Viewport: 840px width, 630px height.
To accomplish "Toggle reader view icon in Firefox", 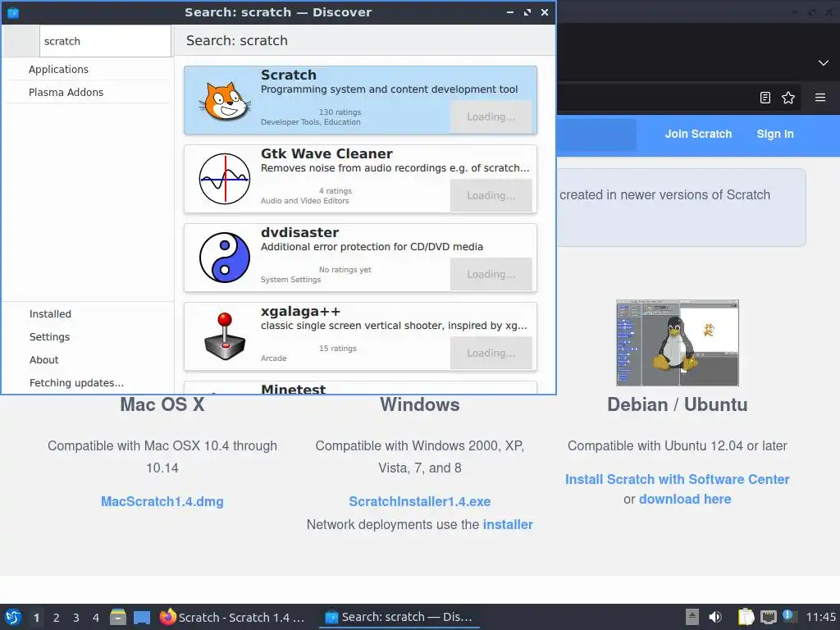I will [x=765, y=98].
